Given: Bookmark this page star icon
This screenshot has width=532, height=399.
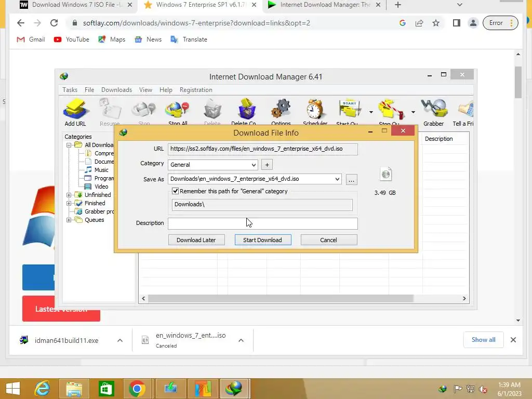Looking at the screenshot, I should [436, 23].
